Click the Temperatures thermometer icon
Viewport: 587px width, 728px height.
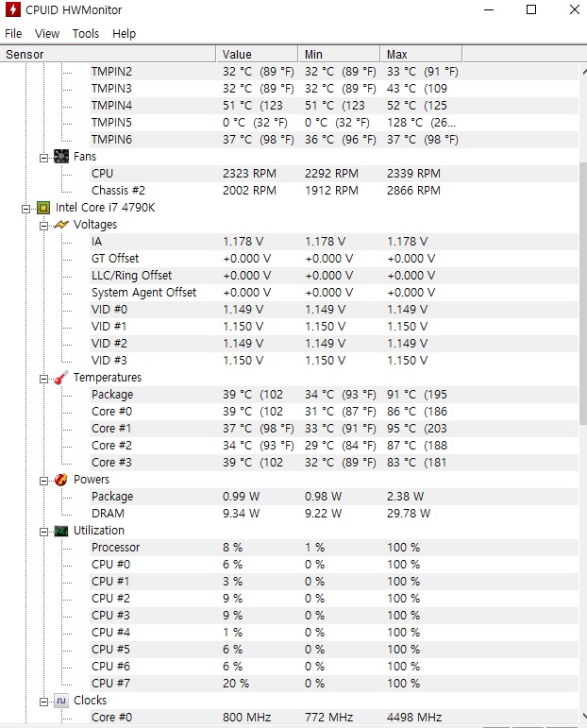click(x=60, y=378)
